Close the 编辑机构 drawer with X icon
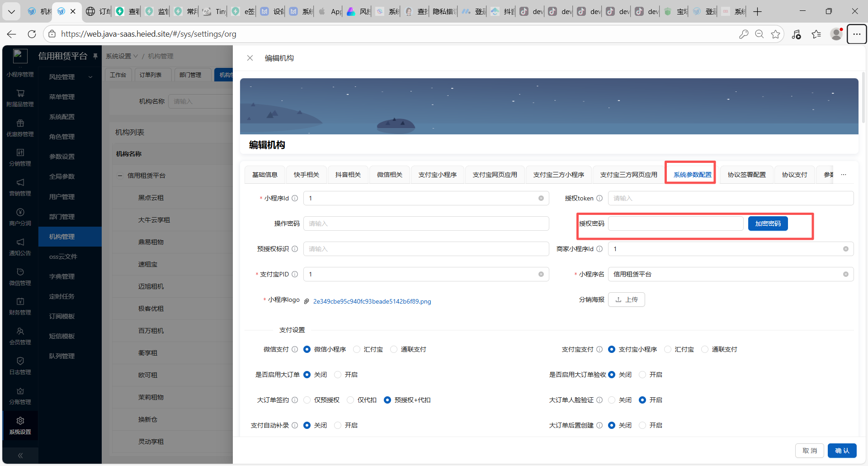This screenshot has height=466, width=868. 250,58
